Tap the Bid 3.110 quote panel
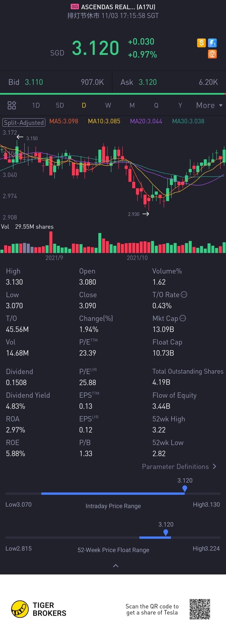 (x=56, y=82)
